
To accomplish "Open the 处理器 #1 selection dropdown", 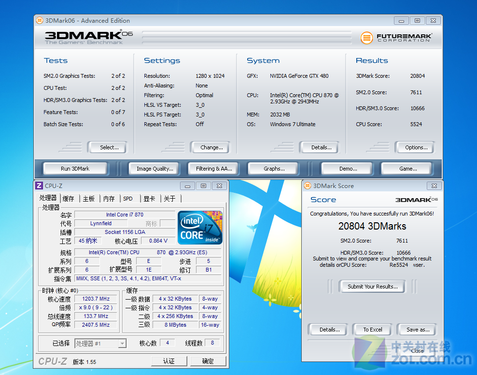I will click(x=100, y=343).
